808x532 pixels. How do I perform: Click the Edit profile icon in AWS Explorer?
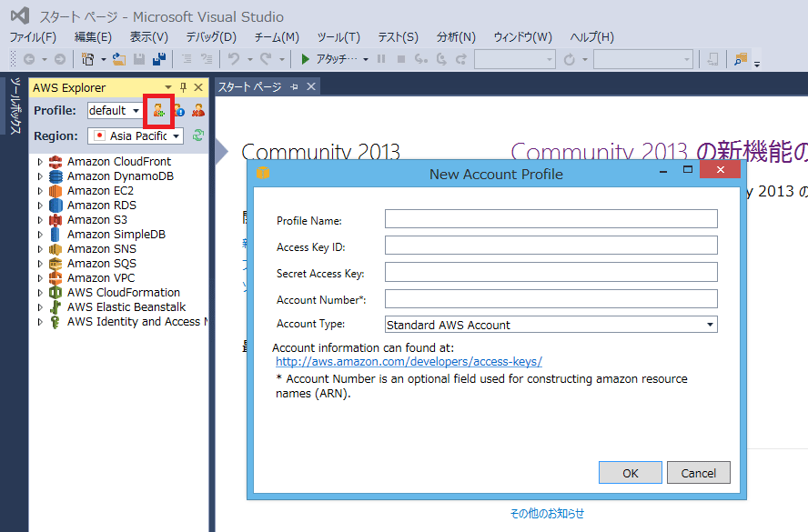point(179,110)
